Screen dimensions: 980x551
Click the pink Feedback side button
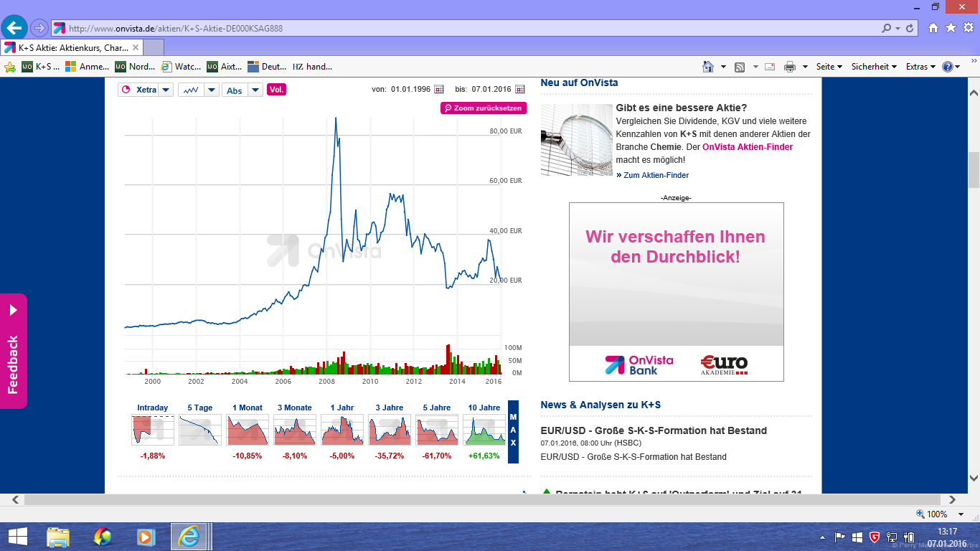click(x=14, y=351)
